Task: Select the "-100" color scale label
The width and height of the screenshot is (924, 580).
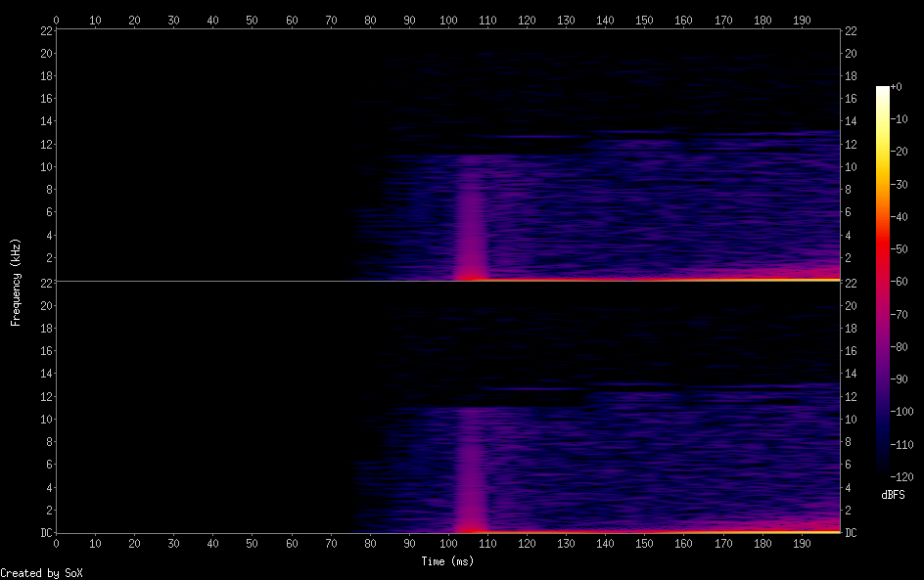Action: coord(902,412)
